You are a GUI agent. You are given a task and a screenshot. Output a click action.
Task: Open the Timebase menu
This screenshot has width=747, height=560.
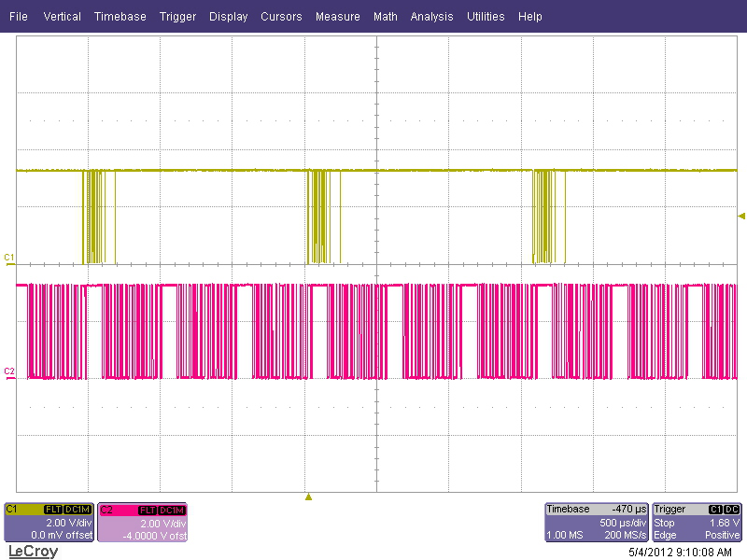point(120,16)
